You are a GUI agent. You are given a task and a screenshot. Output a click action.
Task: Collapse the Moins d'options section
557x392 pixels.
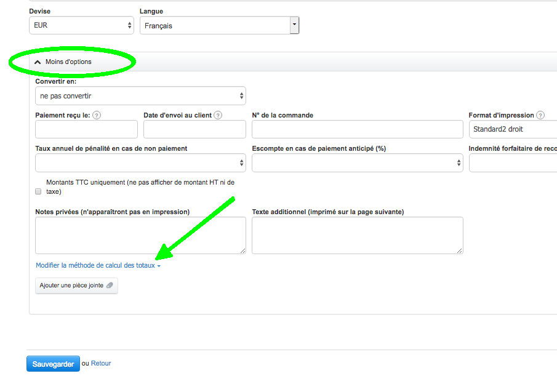pyautogui.click(x=68, y=62)
